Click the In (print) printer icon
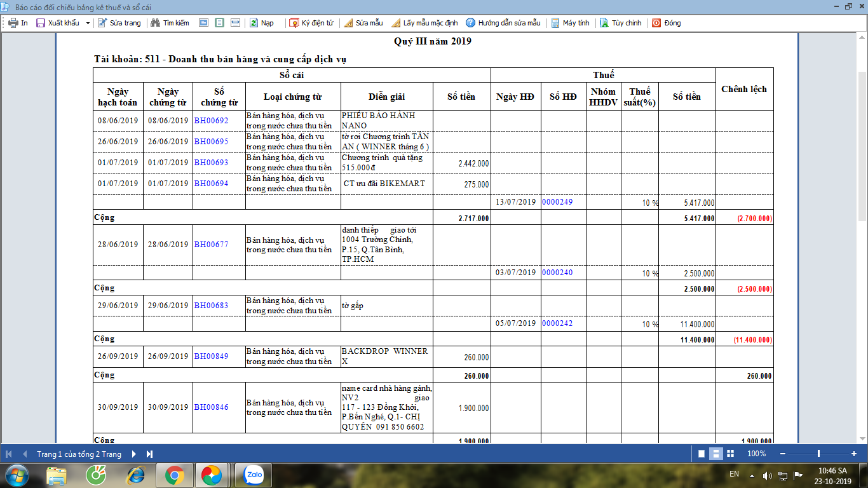 point(13,23)
